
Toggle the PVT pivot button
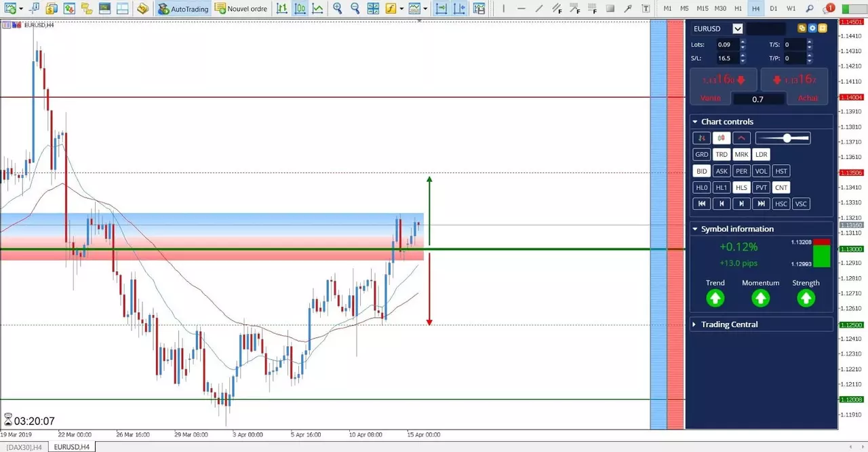[x=762, y=187]
